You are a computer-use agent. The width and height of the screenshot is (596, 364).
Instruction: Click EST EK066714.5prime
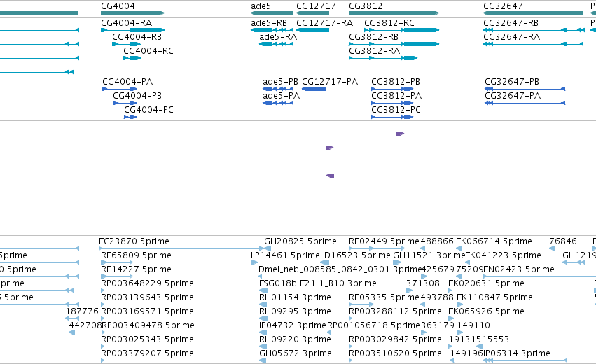[x=494, y=241]
